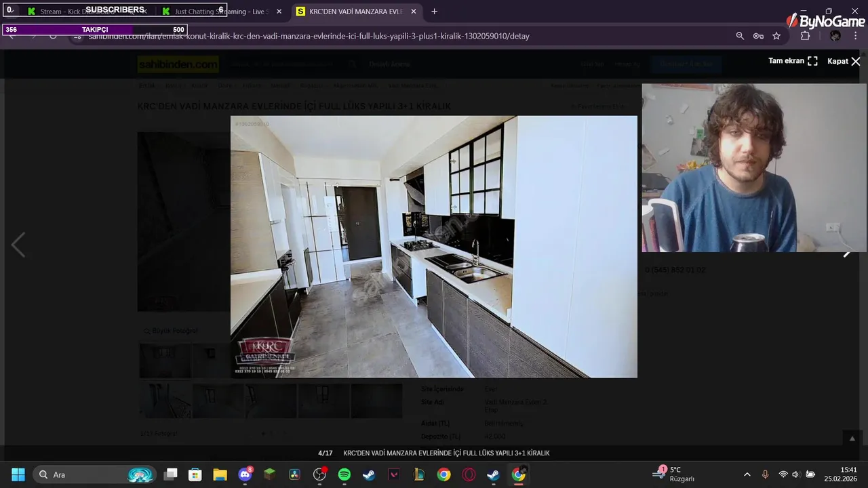Open the Chrome profile avatar
Screen dimensions: 868x488
click(835, 36)
